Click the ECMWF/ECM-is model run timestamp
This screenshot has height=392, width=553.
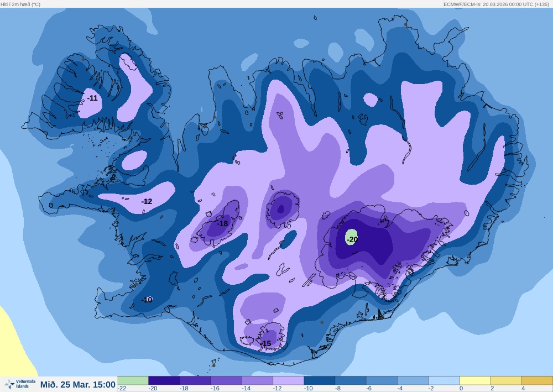pos(496,4)
